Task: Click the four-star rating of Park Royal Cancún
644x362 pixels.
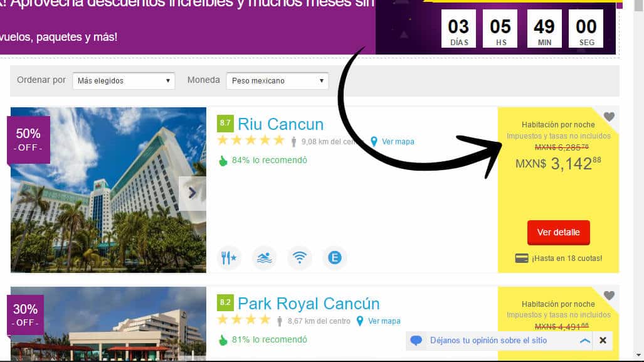Action: click(x=244, y=320)
